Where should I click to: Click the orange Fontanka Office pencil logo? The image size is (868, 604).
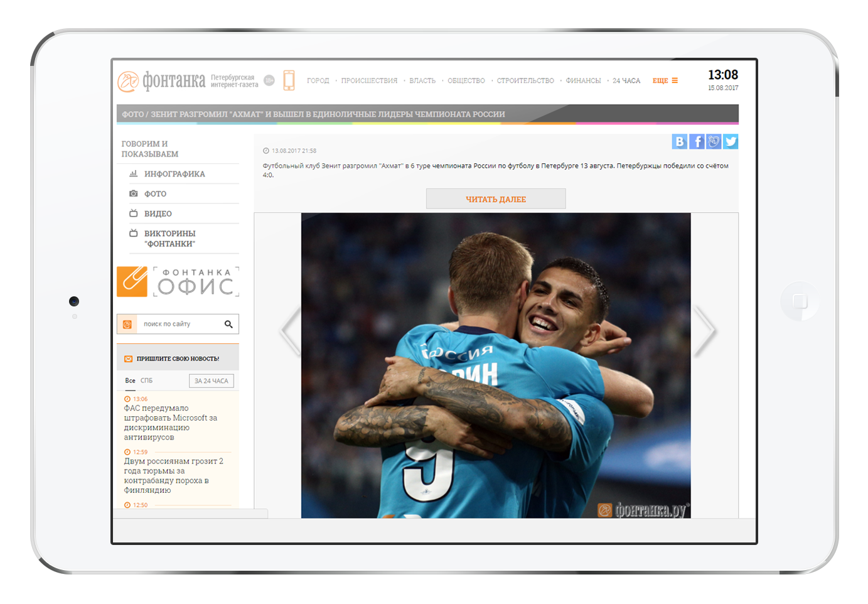coord(132,281)
